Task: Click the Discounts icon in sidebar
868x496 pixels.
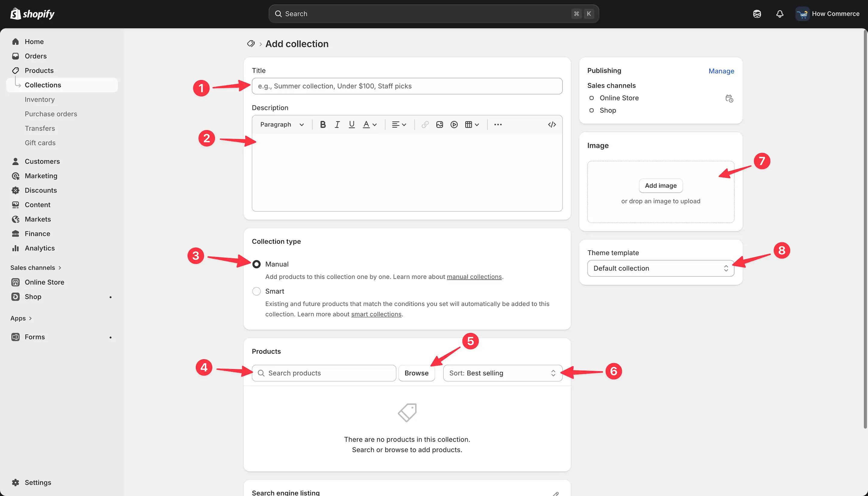Action: 15,190
